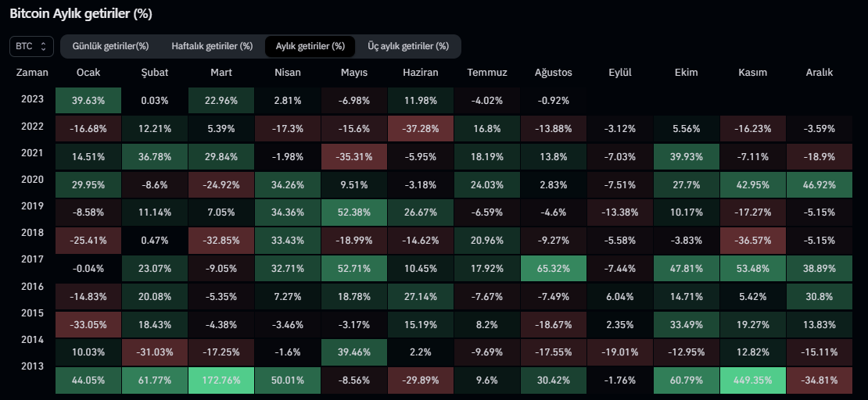The width and height of the screenshot is (868, 400).
Task: Click the 2017 row label
Action: 32,258
